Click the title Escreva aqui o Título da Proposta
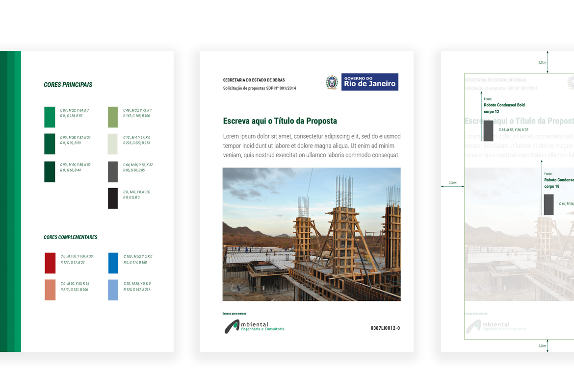 coord(280,121)
